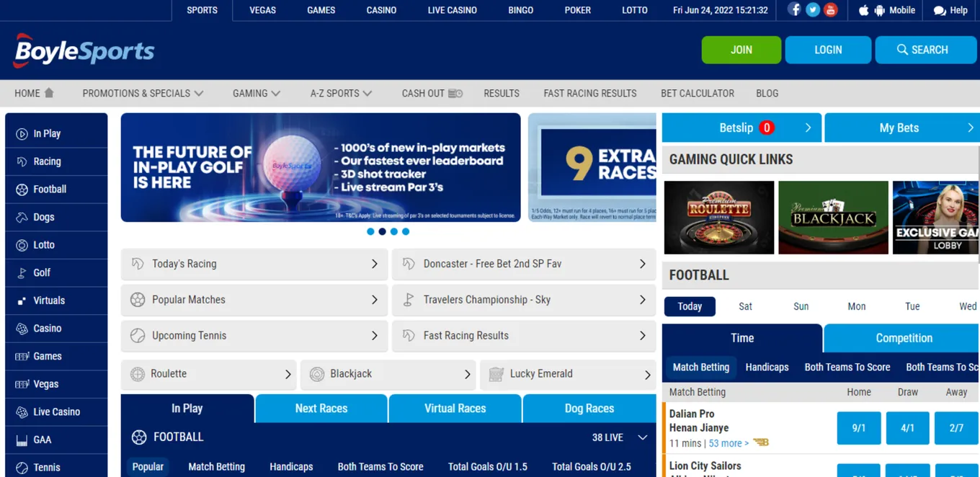Open the 53 more markets link
Viewport: 980px width, 477px height.
click(729, 443)
